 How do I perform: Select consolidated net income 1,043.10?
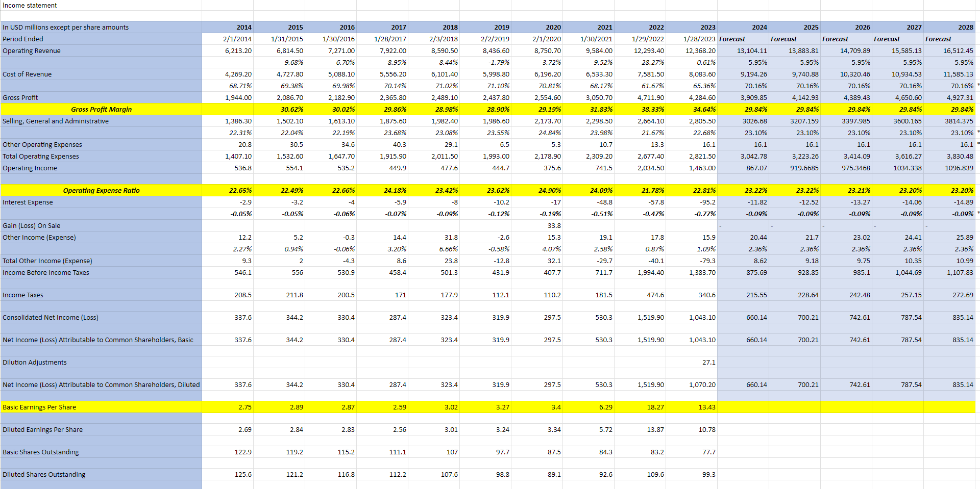tap(692, 318)
